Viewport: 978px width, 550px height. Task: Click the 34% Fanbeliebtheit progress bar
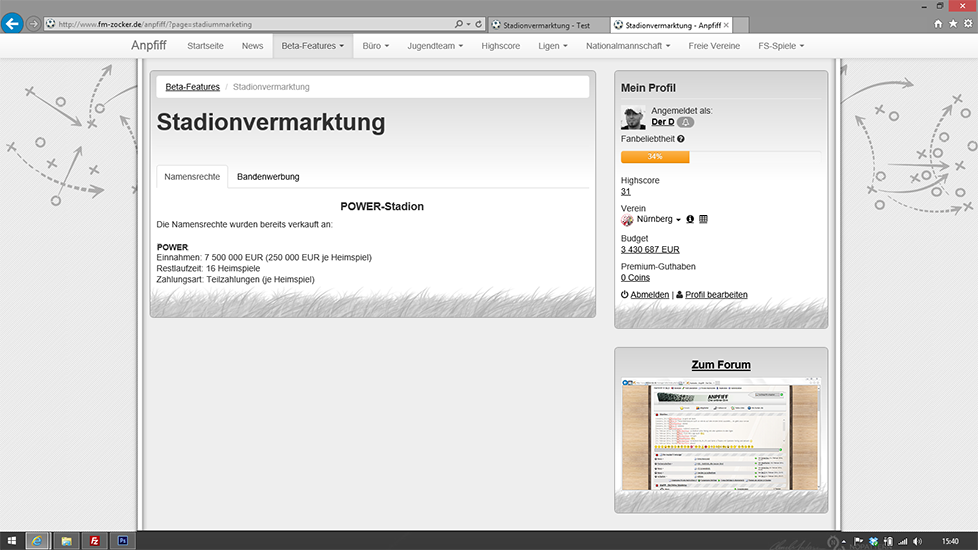click(x=655, y=157)
